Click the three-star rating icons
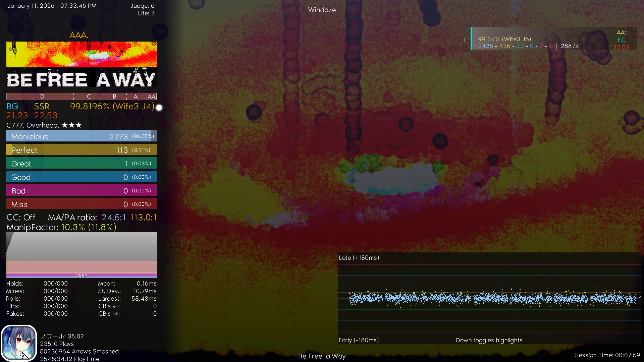Image resolution: width=644 pixels, height=362 pixels. 72,125
